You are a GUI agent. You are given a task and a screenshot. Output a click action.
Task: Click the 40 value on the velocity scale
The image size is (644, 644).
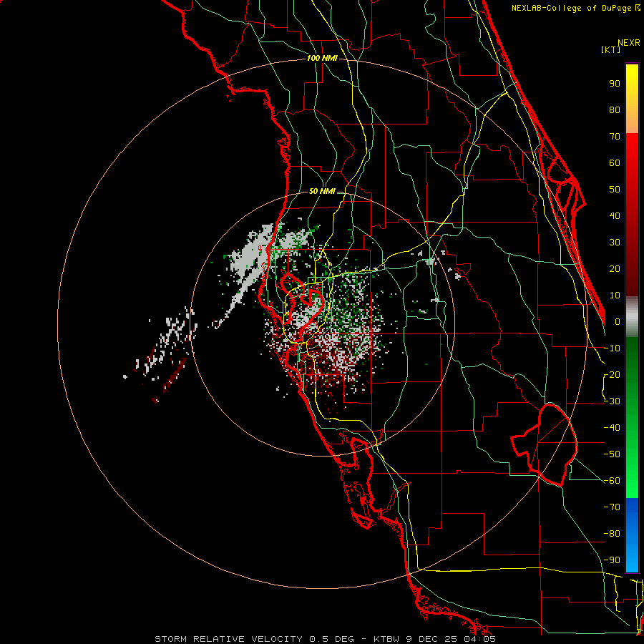pyautogui.click(x=615, y=216)
